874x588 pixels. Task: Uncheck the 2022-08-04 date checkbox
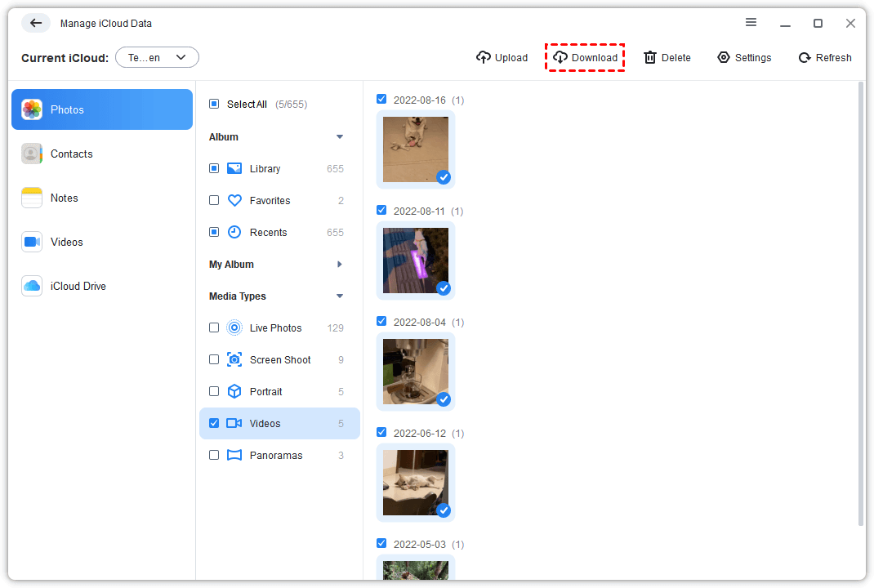tap(381, 321)
